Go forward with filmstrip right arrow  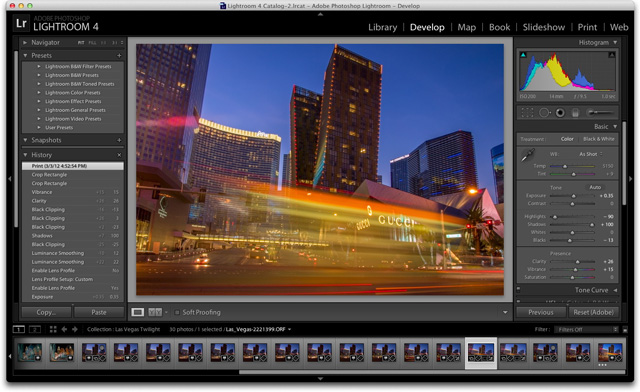point(75,329)
